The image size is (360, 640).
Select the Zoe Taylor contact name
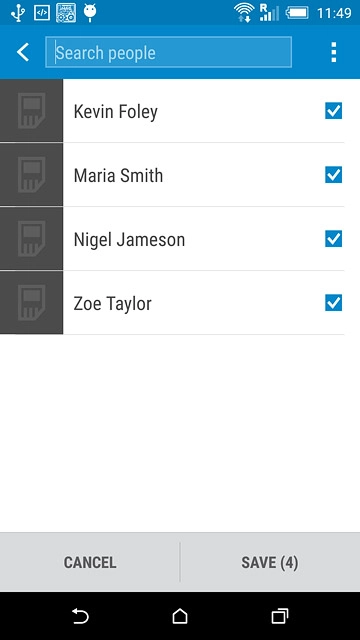coord(112,303)
